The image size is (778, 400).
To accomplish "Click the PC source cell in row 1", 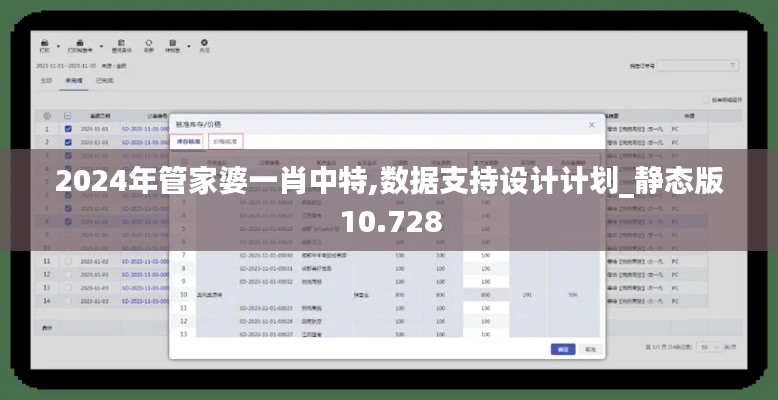I will coord(675,129).
